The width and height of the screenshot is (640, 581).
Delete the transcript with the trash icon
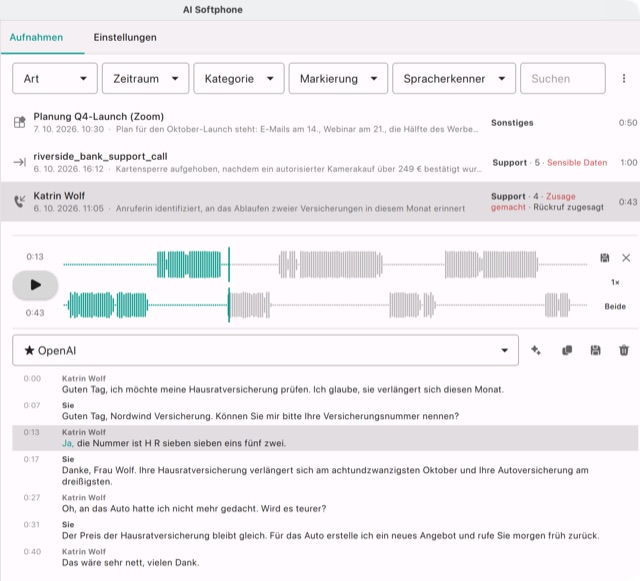pos(624,350)
